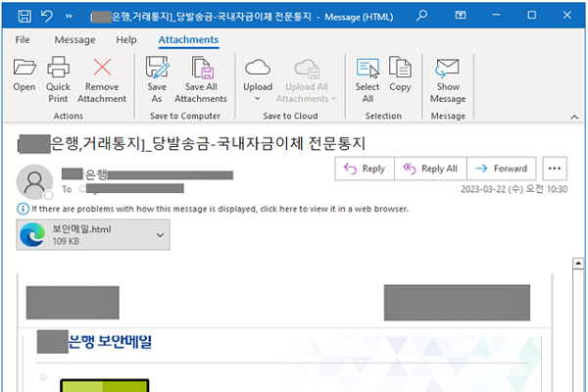Screen dimensions: 588x392
Task: Click the Save As icon
Action: tap(157, 70)
